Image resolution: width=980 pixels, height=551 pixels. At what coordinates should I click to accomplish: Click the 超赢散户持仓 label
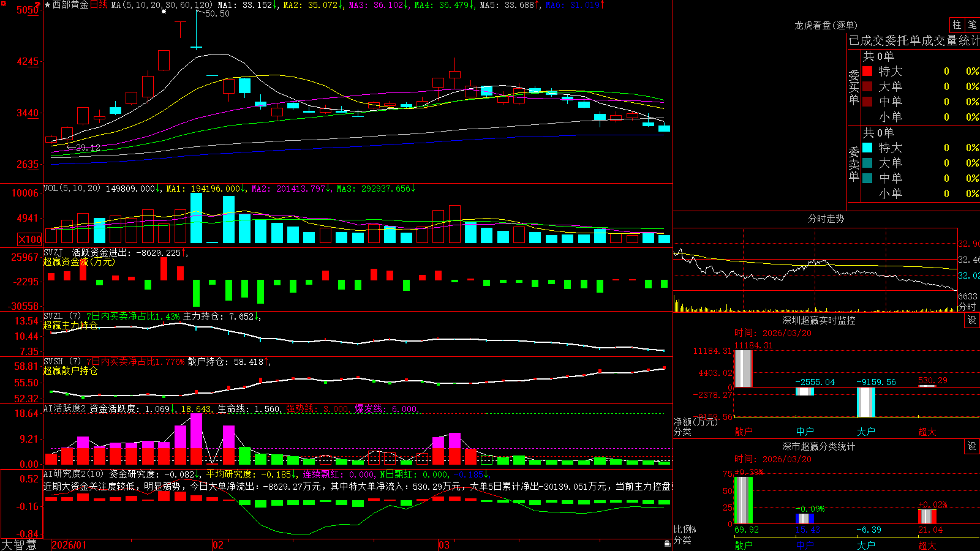coord(70,370)
